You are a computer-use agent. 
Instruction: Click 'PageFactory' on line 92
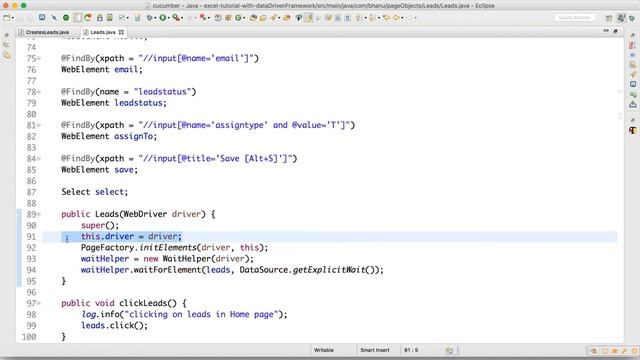click(107, 248)
